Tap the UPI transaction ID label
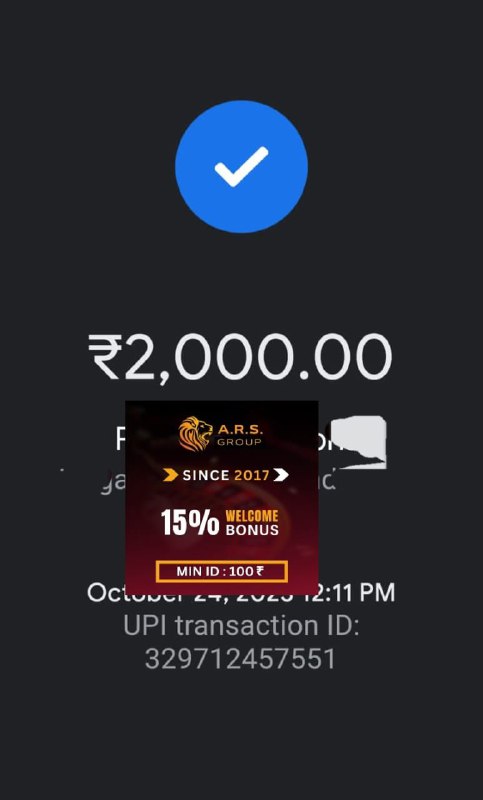The image size is (483, 800). (x=241, y=627)
